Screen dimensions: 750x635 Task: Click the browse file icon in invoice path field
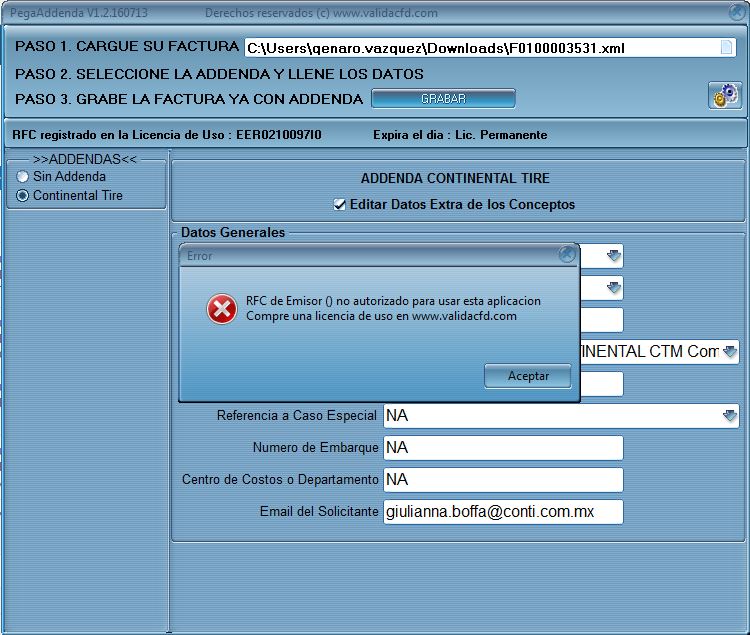point(726,47)
